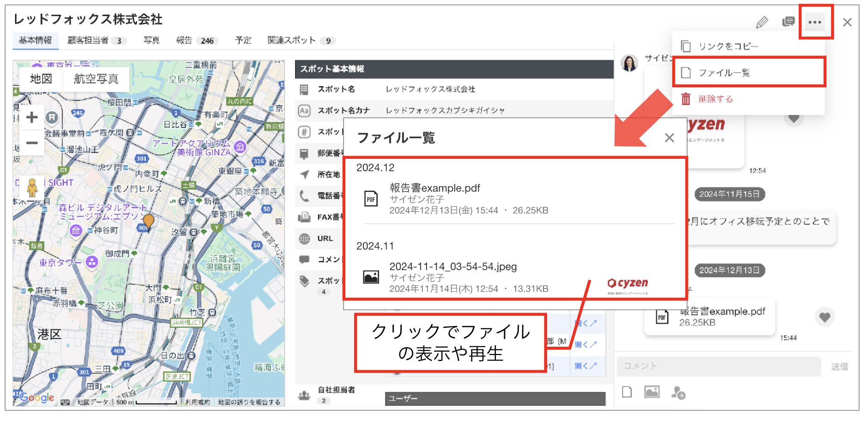Switch map to 地図 view

[41, 79]
